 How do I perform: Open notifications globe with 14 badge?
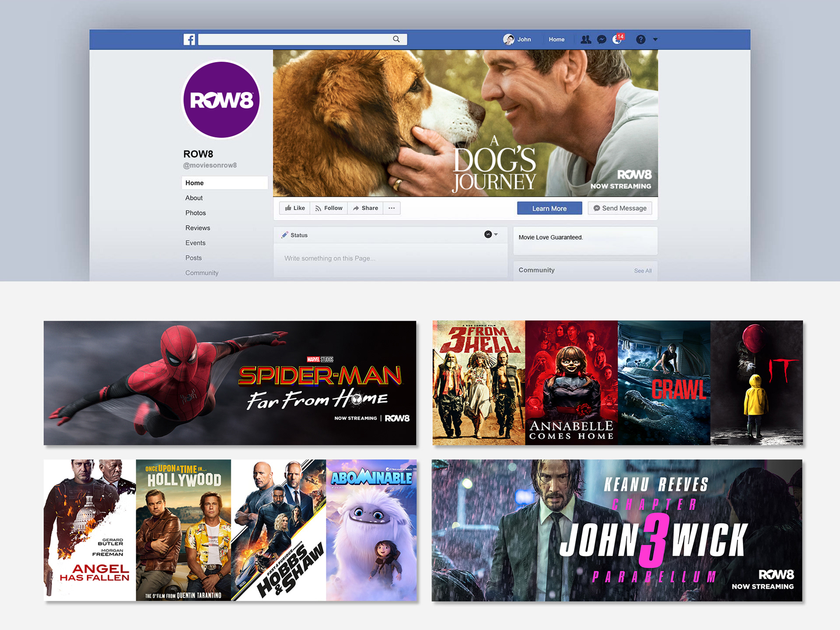click(619, 39)
